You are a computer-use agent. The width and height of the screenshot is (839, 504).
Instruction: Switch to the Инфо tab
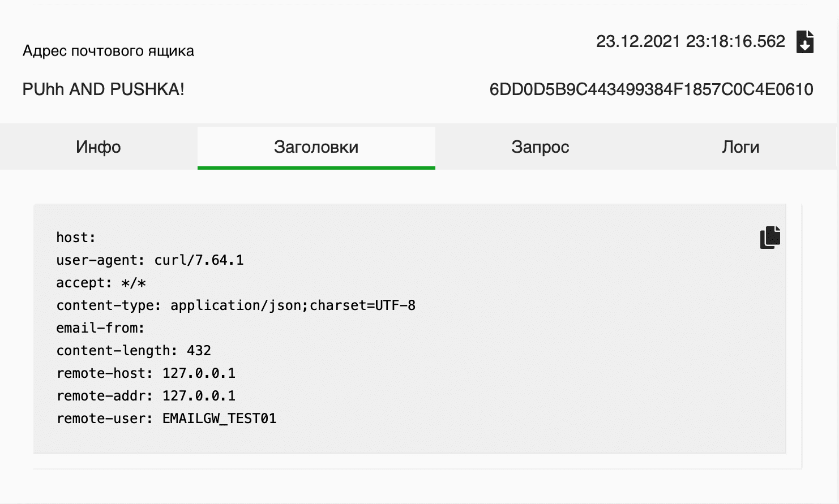[99, 147]
